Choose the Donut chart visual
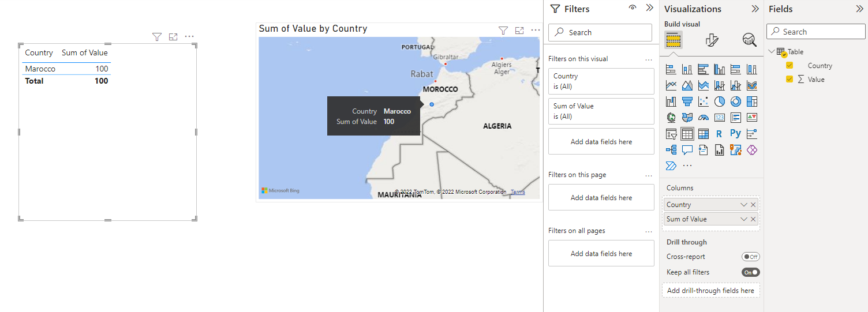 [735, 102]
